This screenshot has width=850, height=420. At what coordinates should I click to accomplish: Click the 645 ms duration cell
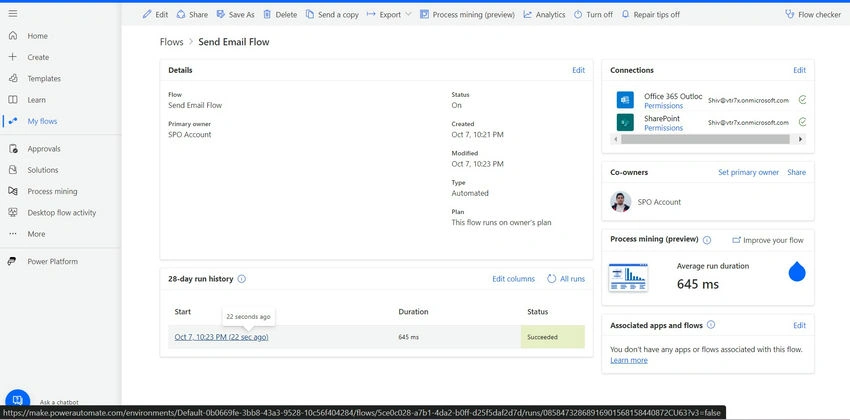409,337
